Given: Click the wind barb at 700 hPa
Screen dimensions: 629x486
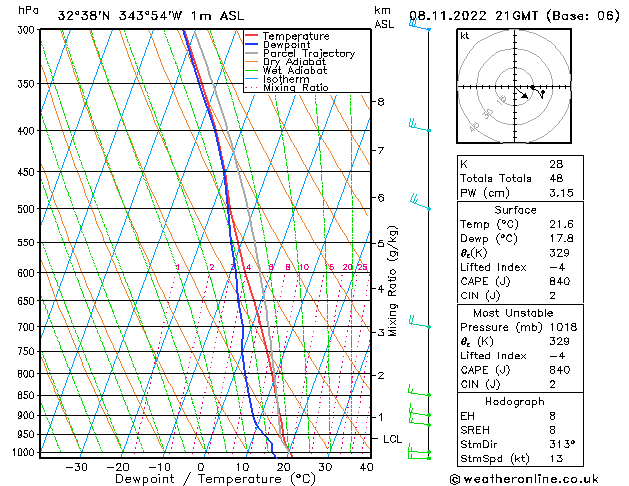Looking at the screenshot, I should 420,322.
